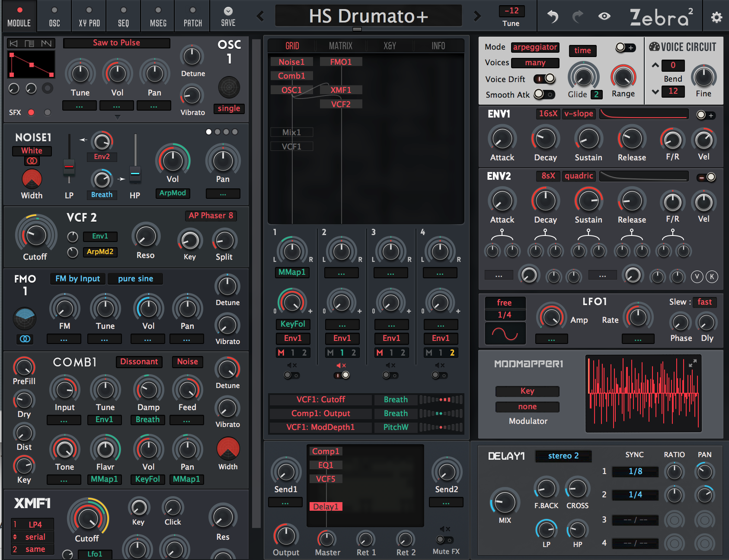Click the OSC1 single button
The height and width of the screenshot is (560, 729).
tap(229, 108)
